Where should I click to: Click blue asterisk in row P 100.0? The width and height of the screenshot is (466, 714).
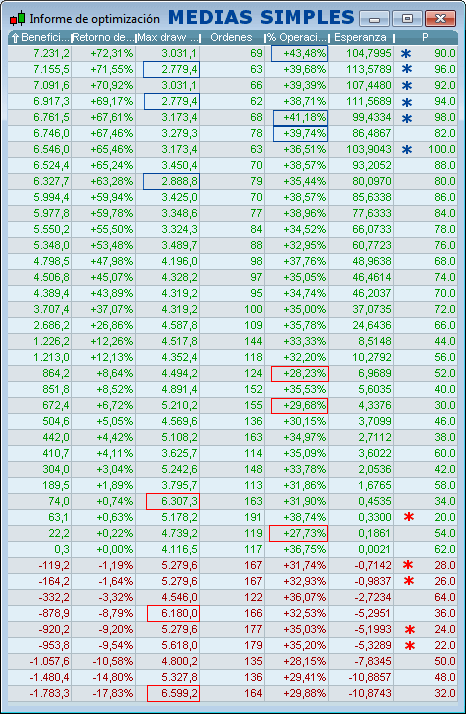coord(407,149)
